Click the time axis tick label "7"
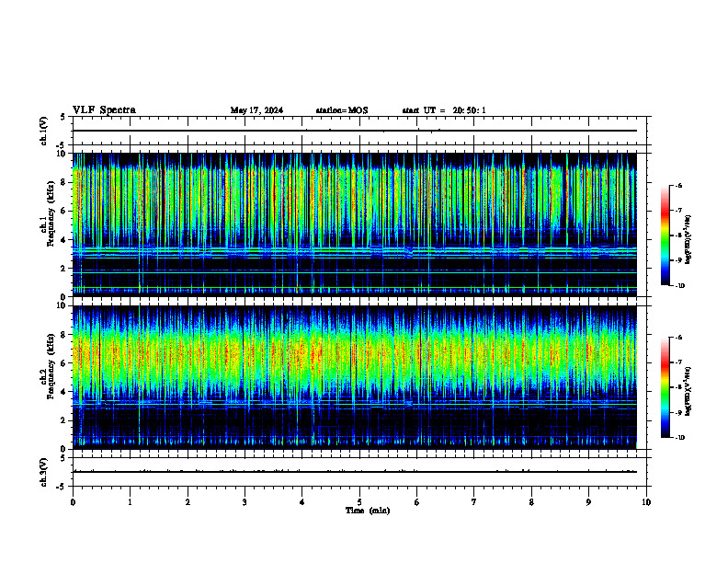728x563 pixels. [474, 502]
